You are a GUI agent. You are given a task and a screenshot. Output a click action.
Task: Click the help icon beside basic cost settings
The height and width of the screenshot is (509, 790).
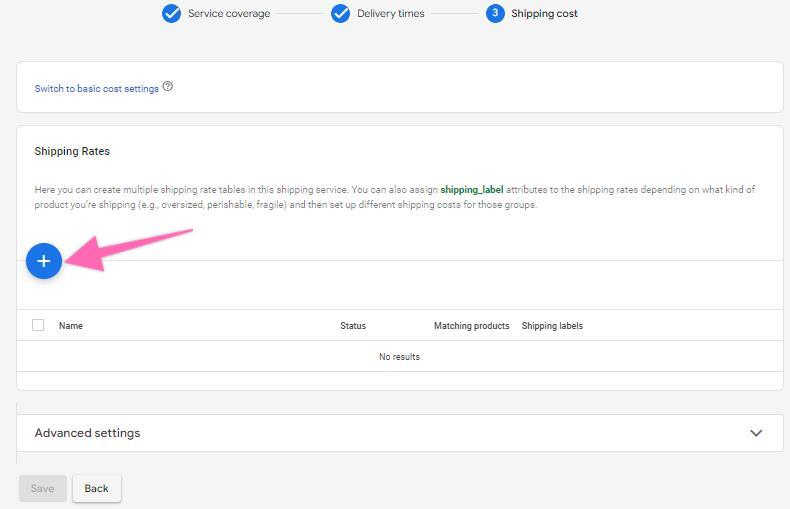(x=168, y=87)
